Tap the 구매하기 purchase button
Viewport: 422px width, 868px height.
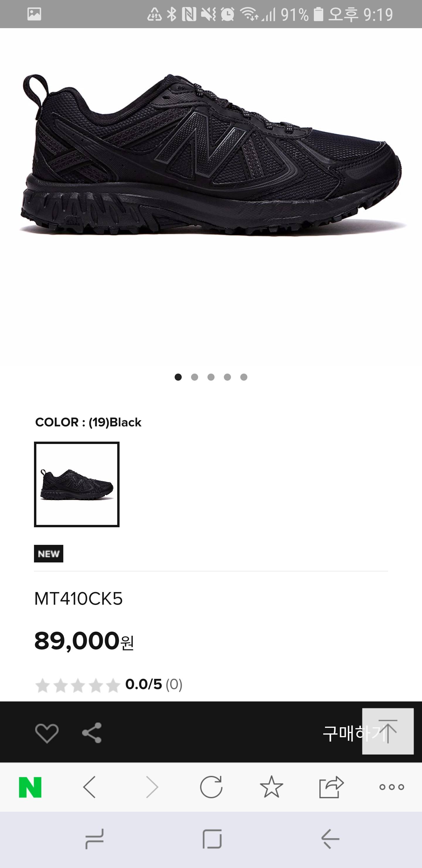[x=340, y=733]
